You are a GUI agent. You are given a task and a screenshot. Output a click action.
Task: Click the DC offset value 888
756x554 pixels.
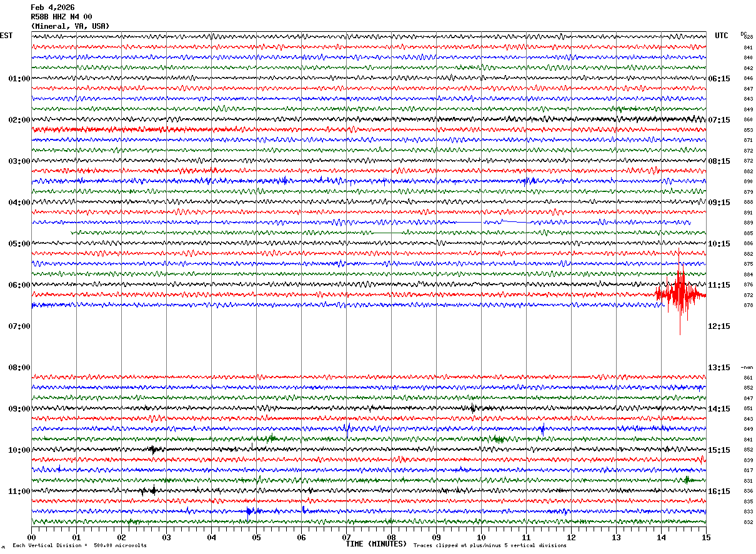pos(749,203)
